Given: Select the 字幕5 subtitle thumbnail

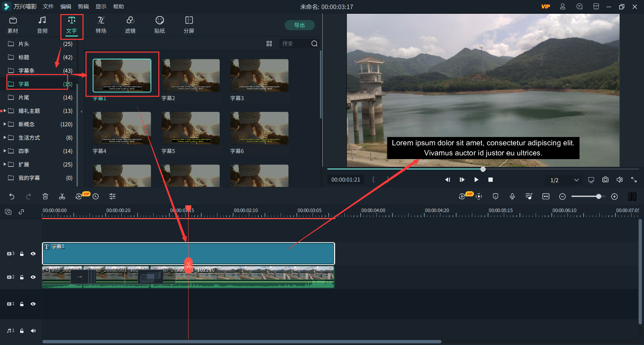Looking at the screenshot, I should 191,128.
